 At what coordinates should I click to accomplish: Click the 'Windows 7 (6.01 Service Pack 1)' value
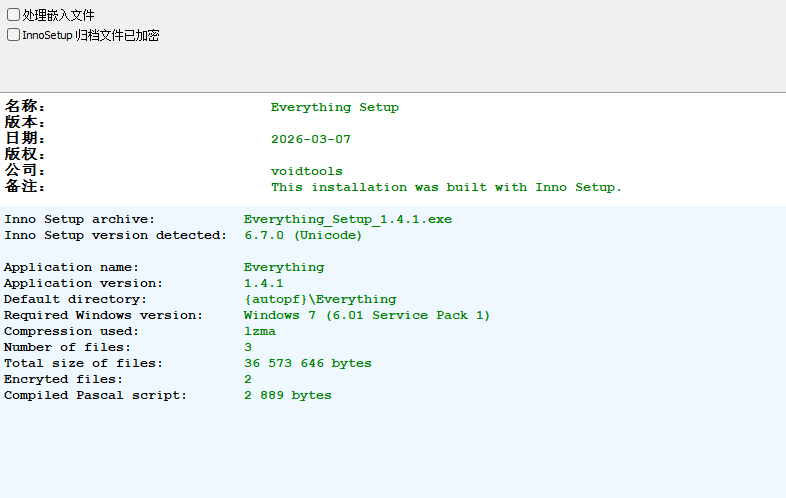(x=367, y=315)
